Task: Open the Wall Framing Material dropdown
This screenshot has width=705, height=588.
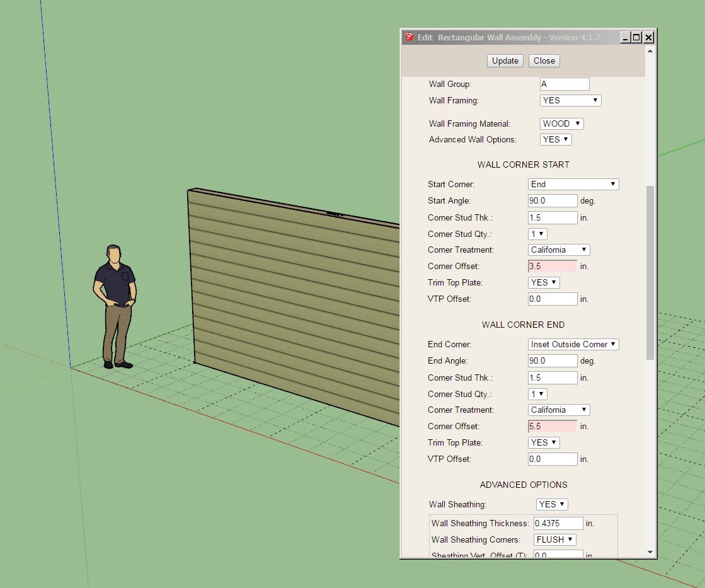Action: (x=561, y=124)
